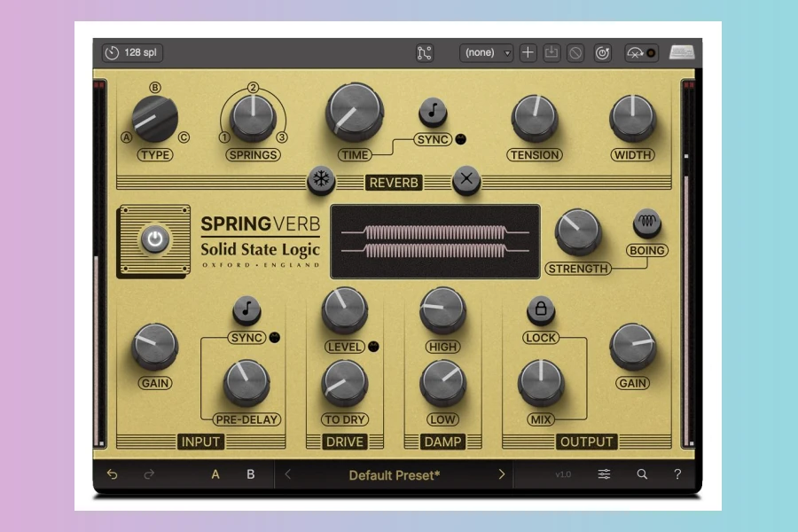Click the Mix knob
Screen dimensions: 798x532
pos(541,382)
